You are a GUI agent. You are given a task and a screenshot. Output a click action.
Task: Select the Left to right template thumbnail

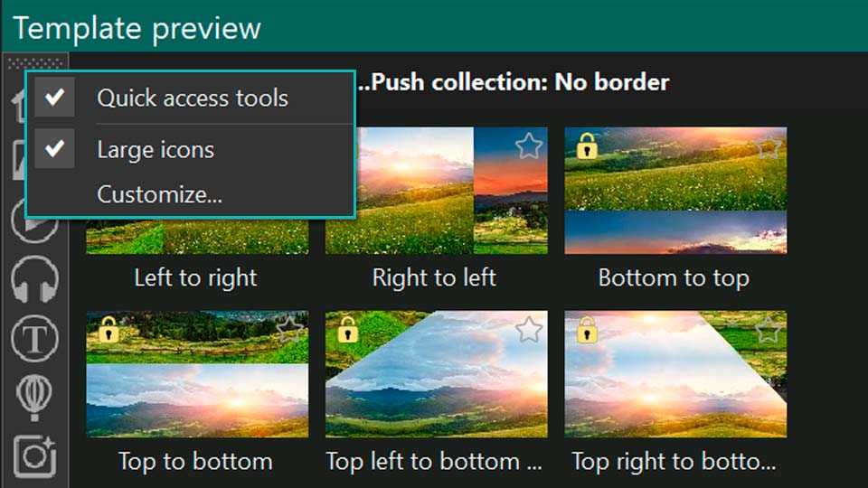197,236
